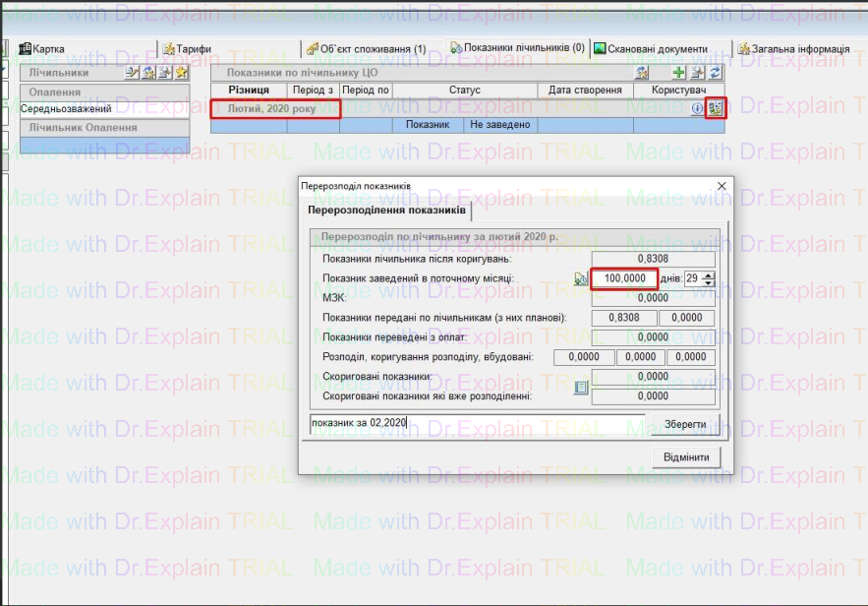Click the comment field with показник за 02.2020

[476, 424]
